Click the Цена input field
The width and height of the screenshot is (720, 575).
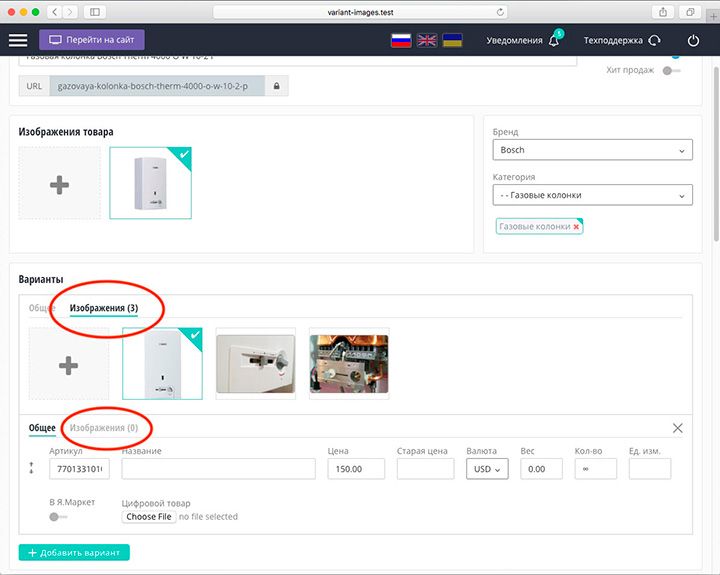point(357,468)
